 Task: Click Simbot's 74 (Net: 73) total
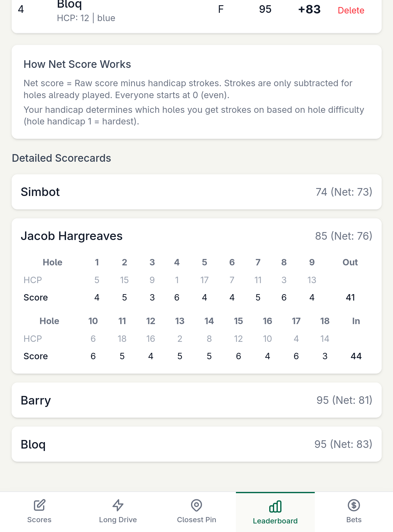point(344,192)
